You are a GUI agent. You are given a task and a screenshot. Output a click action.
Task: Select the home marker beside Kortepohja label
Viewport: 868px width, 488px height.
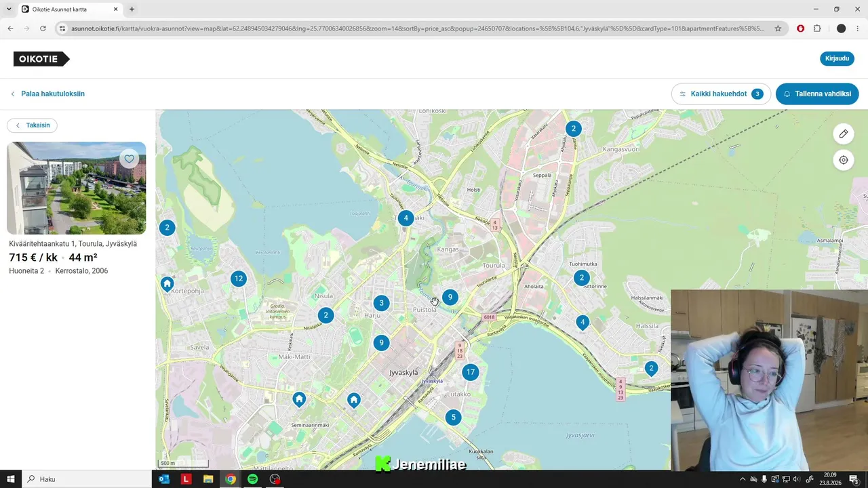pos(167,284)
